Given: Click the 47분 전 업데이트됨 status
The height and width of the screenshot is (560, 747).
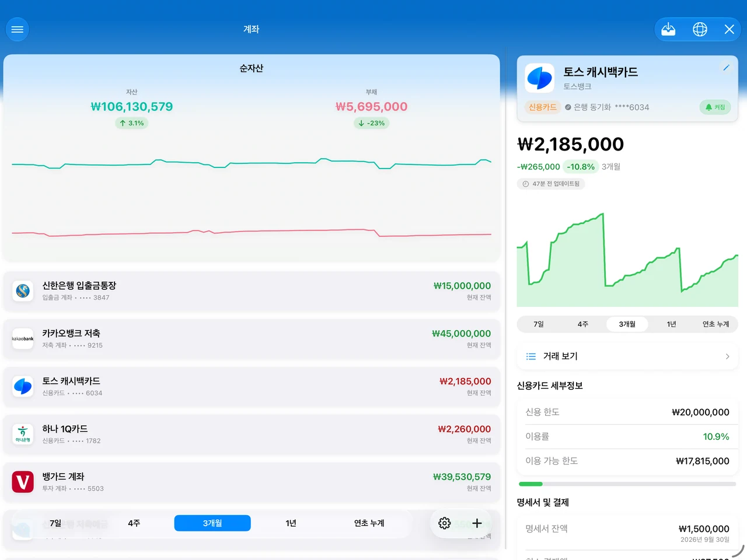Looking at the screenshot, I should point(551,184).
